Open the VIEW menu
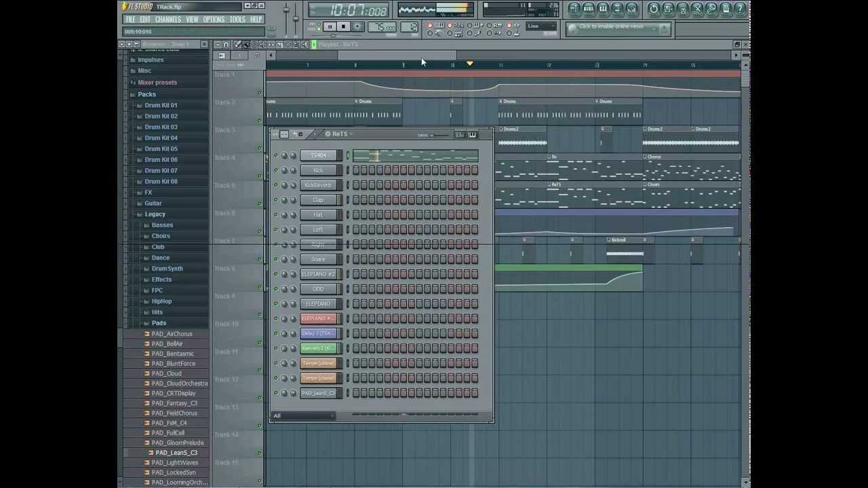 coord(193,20)
